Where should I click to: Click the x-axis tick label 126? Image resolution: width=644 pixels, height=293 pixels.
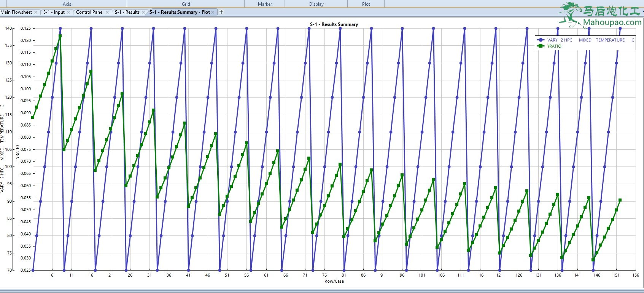click(x=519, y=275)
